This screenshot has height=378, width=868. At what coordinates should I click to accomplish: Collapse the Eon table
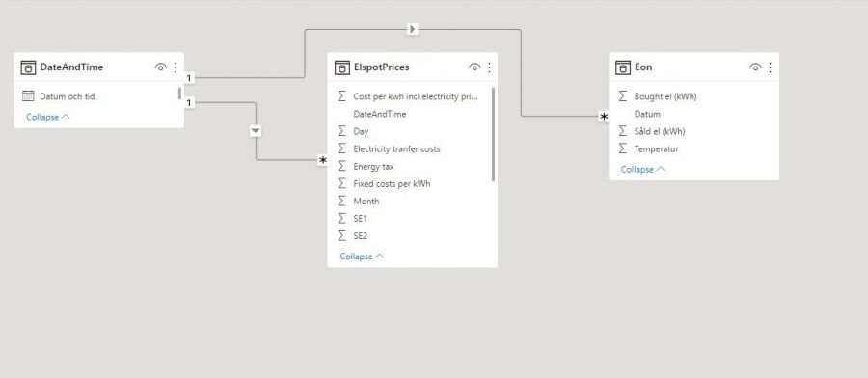point(642,170)
